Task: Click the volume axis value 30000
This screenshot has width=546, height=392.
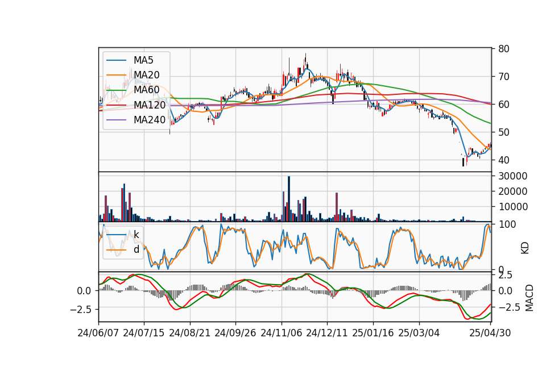Action: pyautogui.click(x=513, y=176)
